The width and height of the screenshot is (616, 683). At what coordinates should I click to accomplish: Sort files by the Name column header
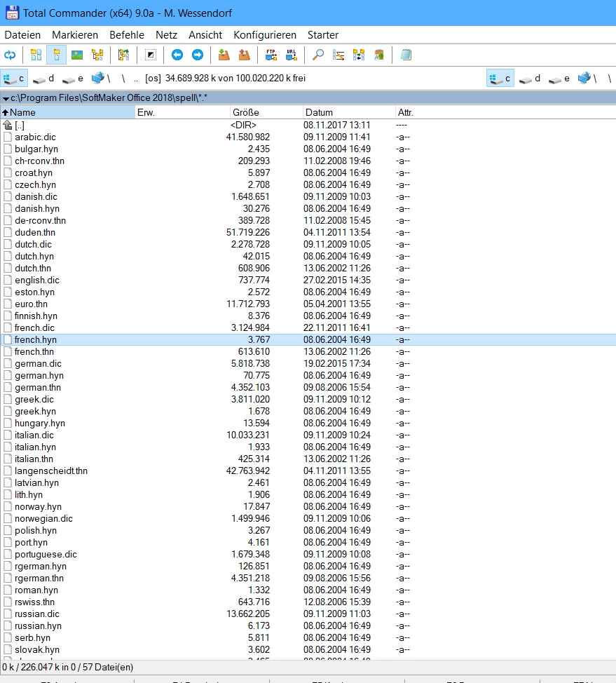pyautogui.click(x=68, y=112)
